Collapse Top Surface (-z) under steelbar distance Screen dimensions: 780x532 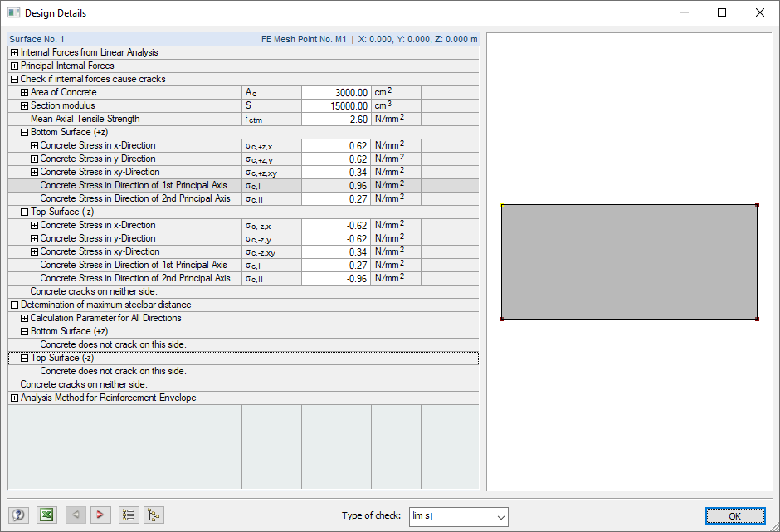point(24,358)
